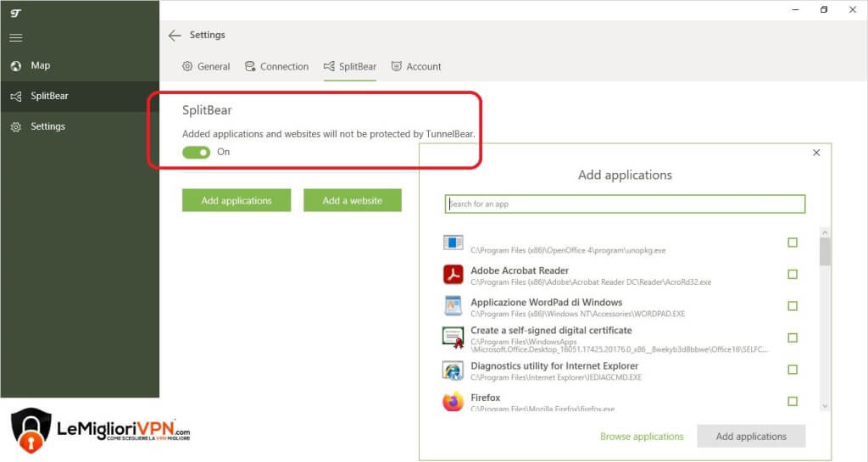Click the unopkg.exe file path text

(x=568, y=251)
